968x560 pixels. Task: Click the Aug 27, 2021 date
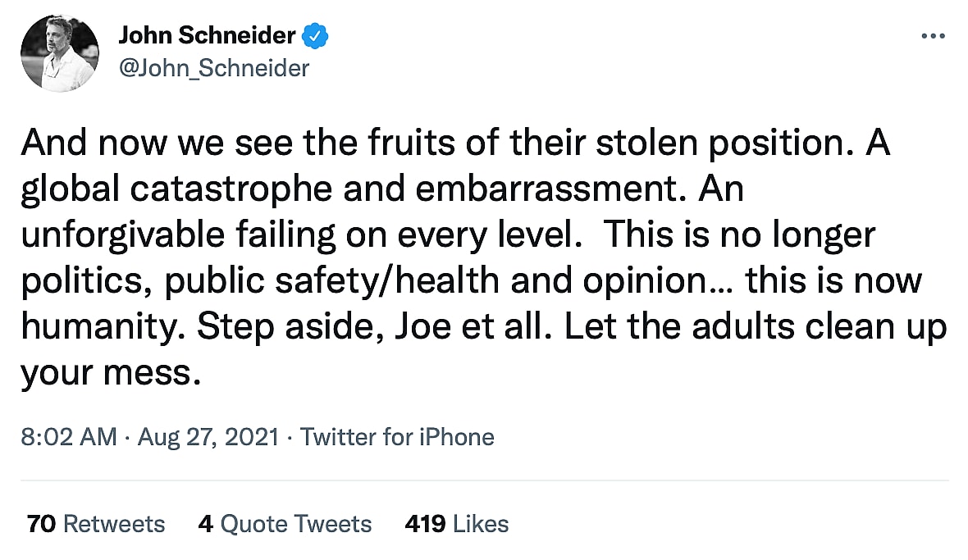point(211,437)
